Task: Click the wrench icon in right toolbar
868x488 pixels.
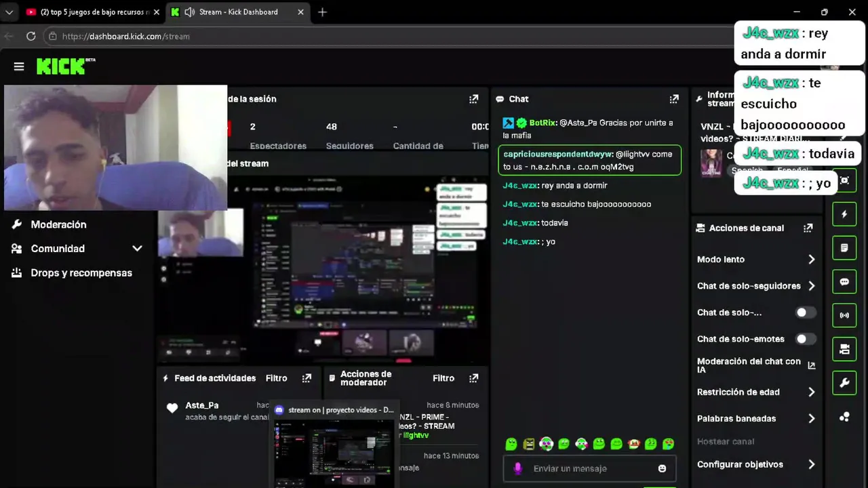Action: pyautogui.click(x=844, y=383)
